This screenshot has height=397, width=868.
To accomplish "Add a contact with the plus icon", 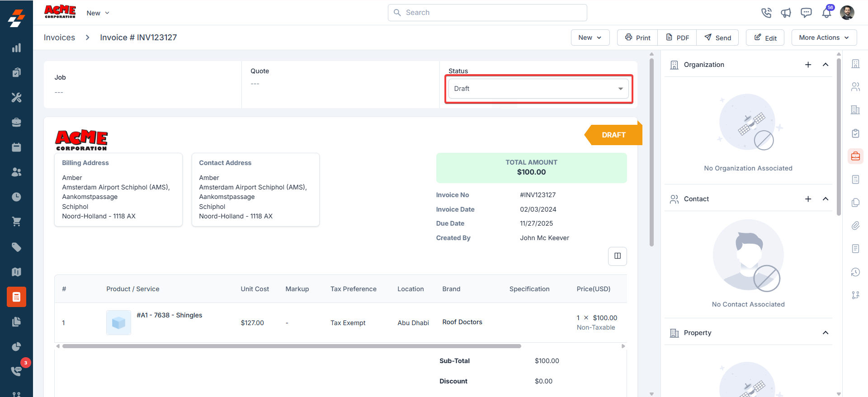I will [x=808, y=199].
